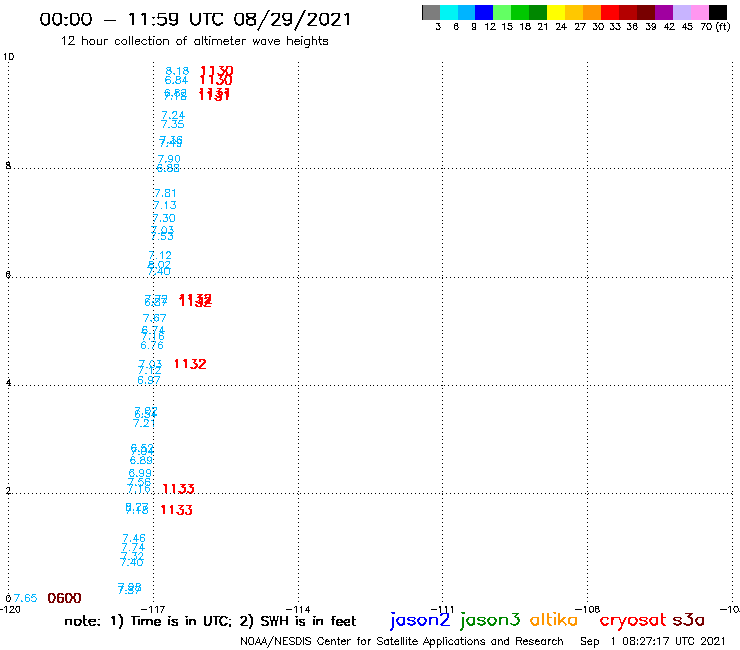Viewport: 740px width, 650px height.
Task: Click the jason2 satellite label
Action: (420, 620)
